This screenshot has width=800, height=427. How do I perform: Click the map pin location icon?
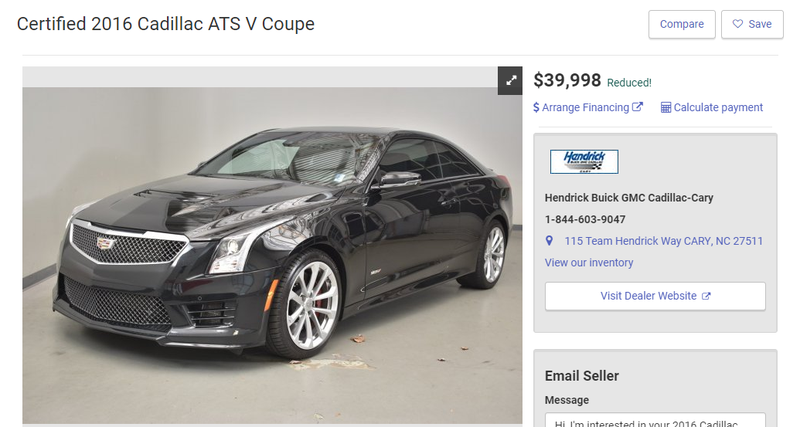pos(549,241)
